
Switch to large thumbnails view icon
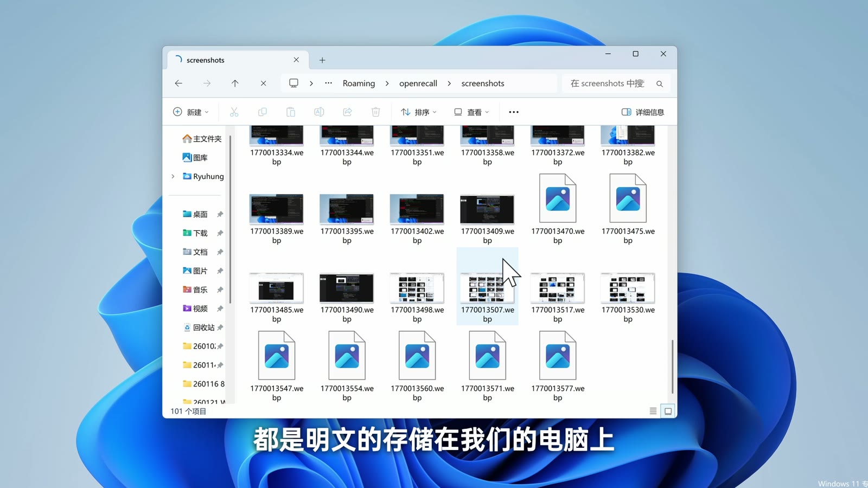click(668, 411)
